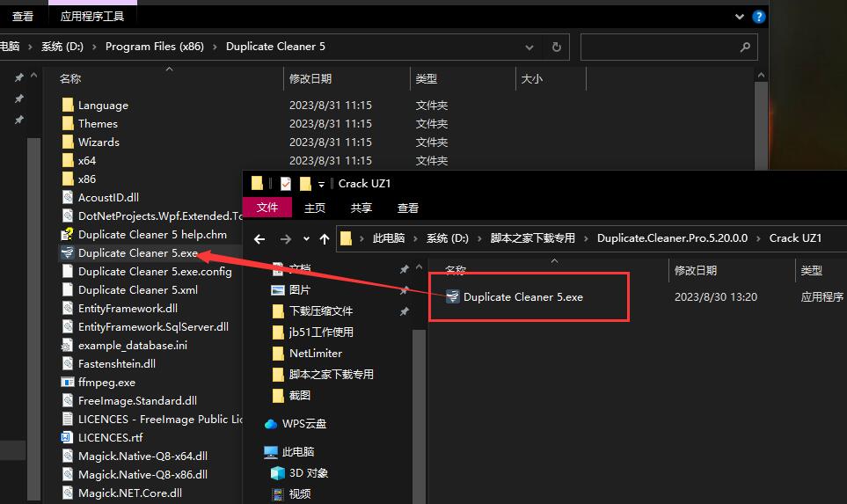Sort by 修改日期 column in rear window

point(310,79)
